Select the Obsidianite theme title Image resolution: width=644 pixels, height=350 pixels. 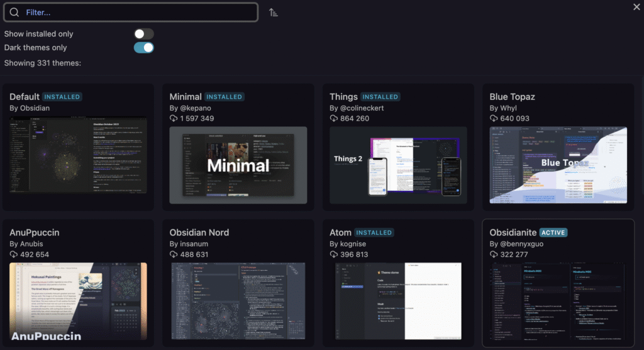coord(513,232)
